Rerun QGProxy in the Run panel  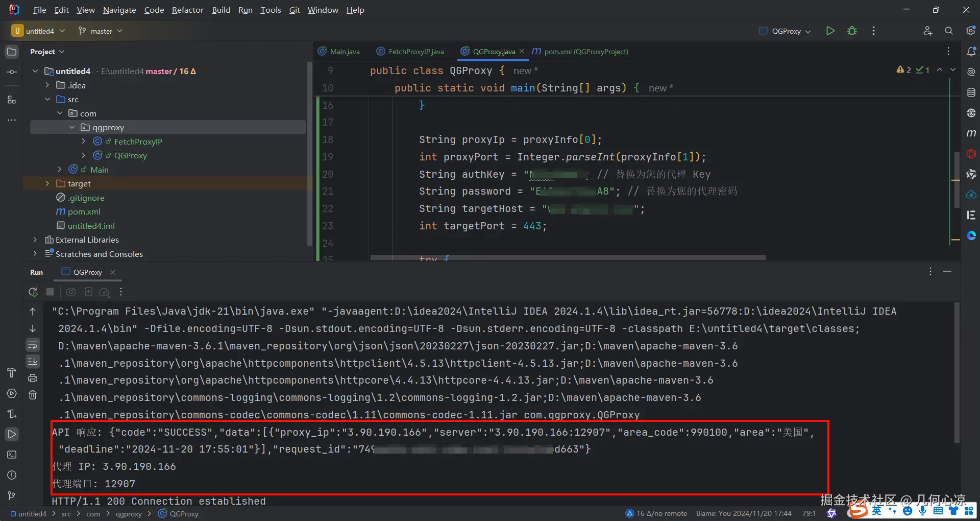tap(33, 292)
